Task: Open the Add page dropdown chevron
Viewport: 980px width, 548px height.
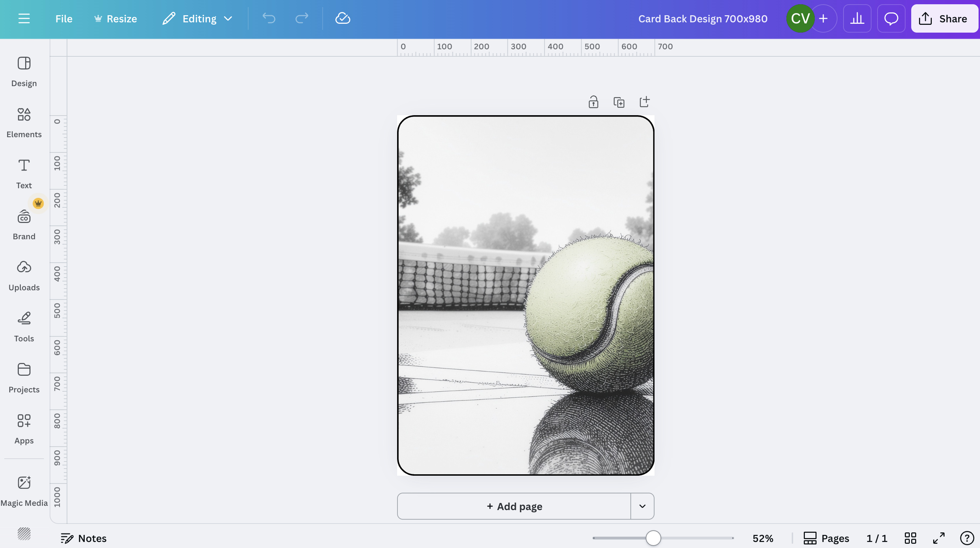Action: pos(642,506)
